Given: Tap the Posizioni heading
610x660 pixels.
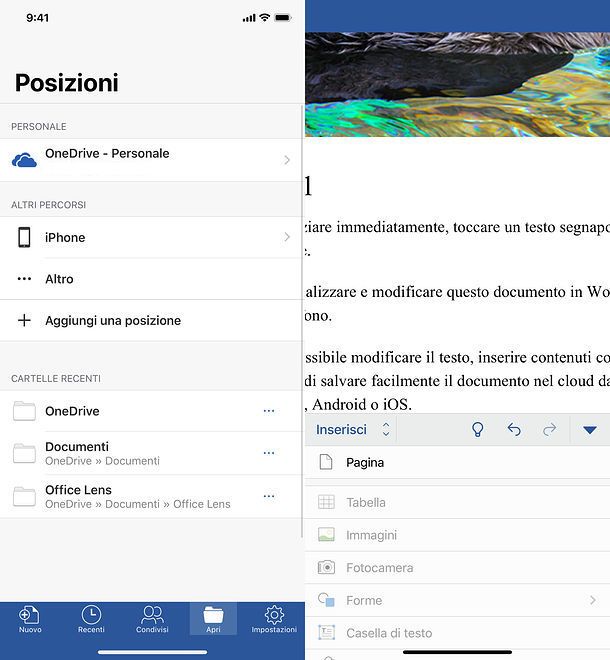Looking at the screenshot, I should click(x=67, y=82).
